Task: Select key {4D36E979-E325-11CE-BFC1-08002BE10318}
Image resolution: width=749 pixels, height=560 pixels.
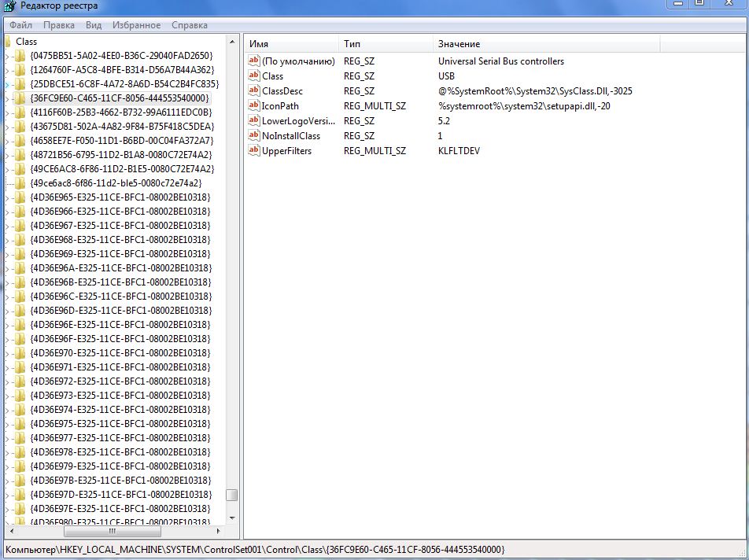Action: [x=121, y=466]
